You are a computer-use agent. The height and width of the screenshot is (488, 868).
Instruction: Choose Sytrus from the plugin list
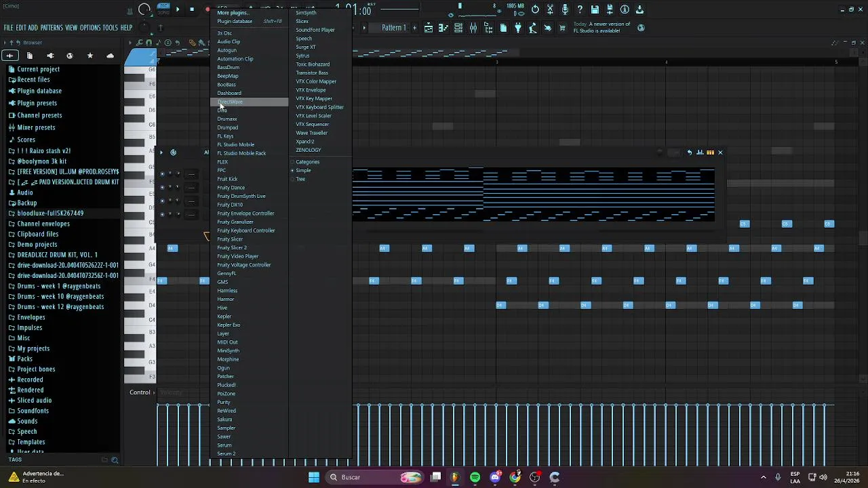pos(302,56)
